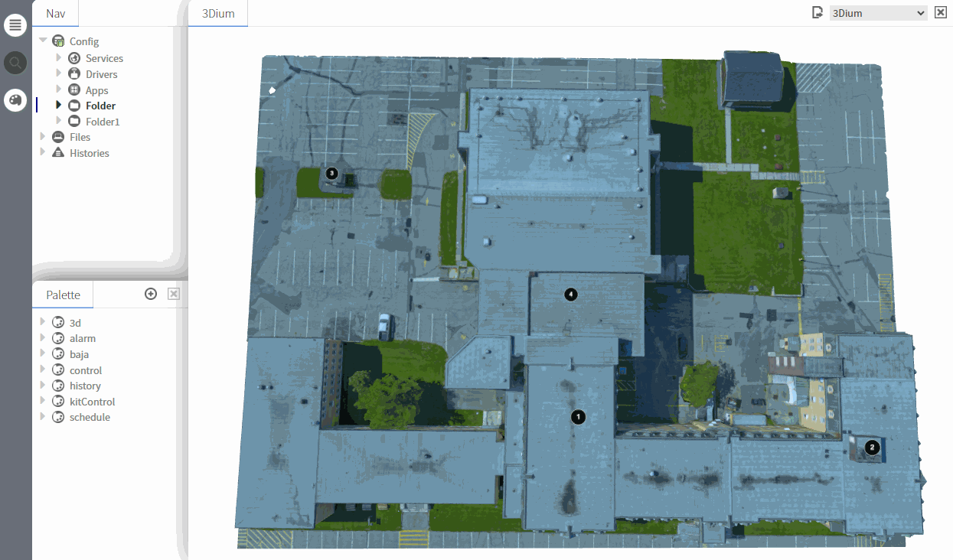953x560 pixels.
Task: Close the 3Dium view
Action: coord(941,12)
